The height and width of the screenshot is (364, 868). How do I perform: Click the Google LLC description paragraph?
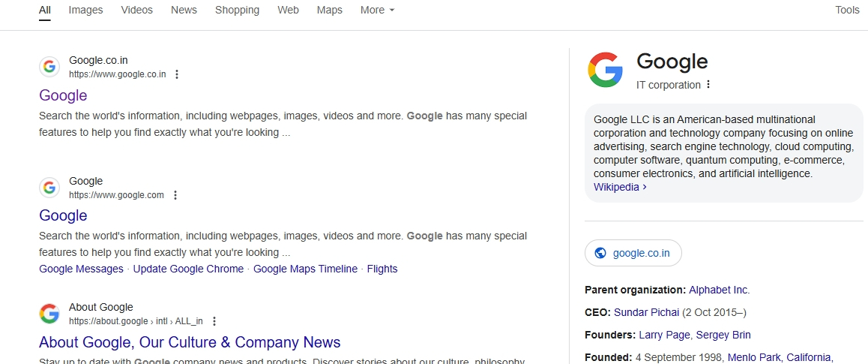(723, 146)
